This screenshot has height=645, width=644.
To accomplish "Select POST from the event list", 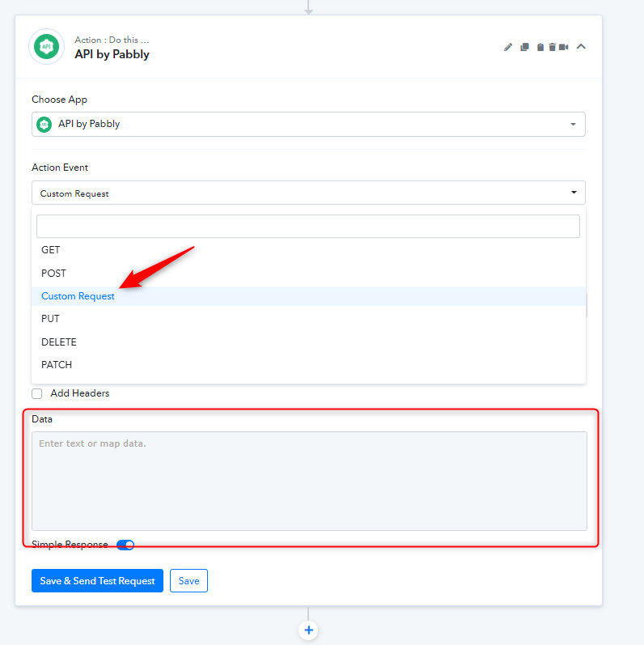I will (x=53, y=274).
